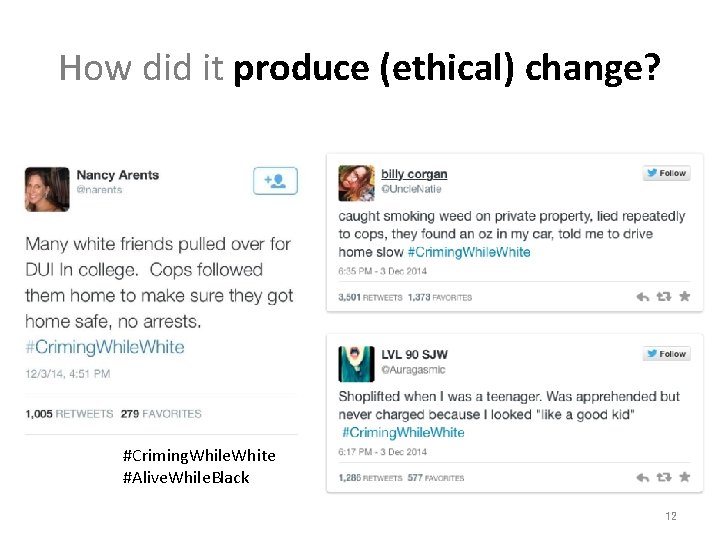Select #CrimingWhileWhite hashtag in billy corgan's tweet
Viewport: 720px width, 540px height.
(469, 252)
